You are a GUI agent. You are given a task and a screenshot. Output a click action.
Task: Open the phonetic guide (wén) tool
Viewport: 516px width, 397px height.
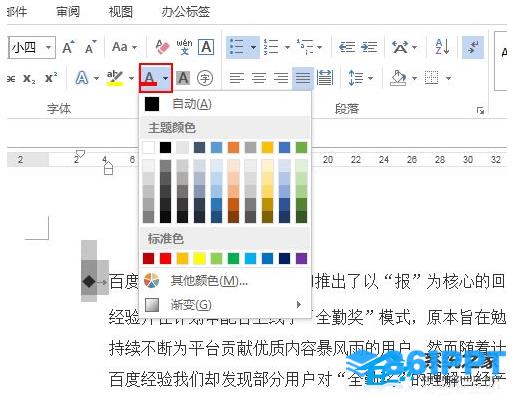pyautogui.click(x=184, y=47)
